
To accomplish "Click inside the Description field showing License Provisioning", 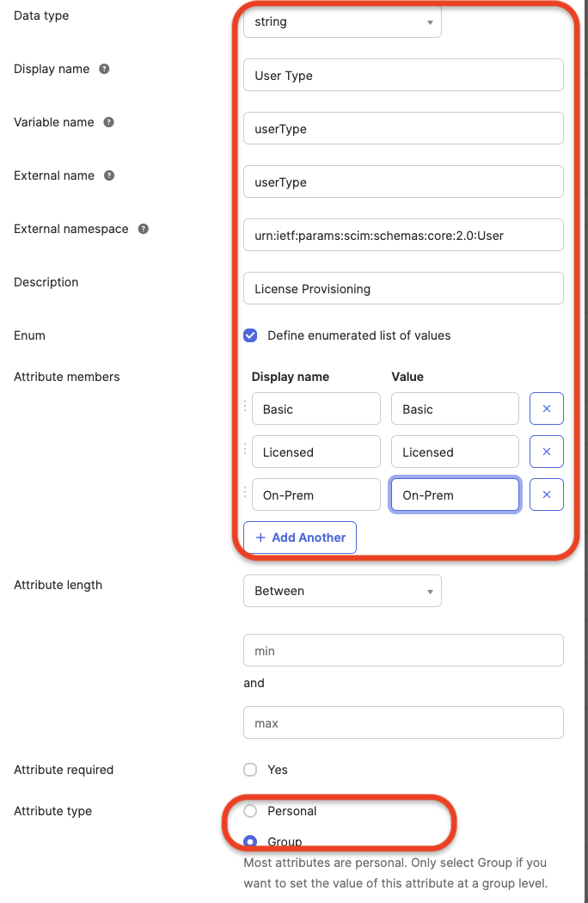I will pyautogui.click(x=403, y=288).
